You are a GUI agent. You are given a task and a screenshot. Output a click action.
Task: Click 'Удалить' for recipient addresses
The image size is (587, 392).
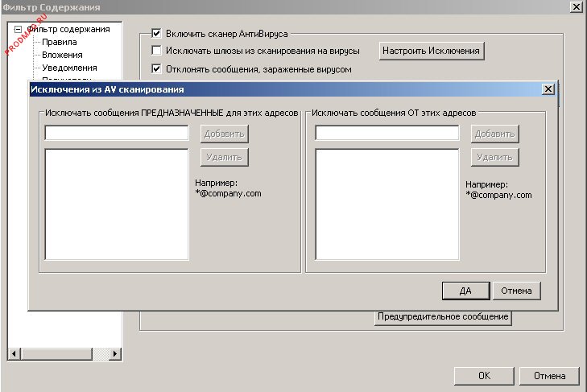pos(225,157)
